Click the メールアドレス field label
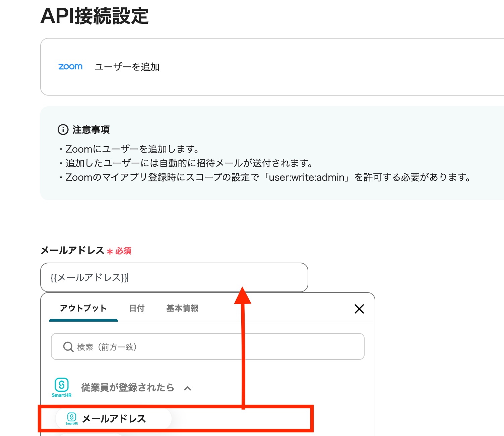Image resolution: width=504 pixels, height=436 pixels. (x=72, y=251)
